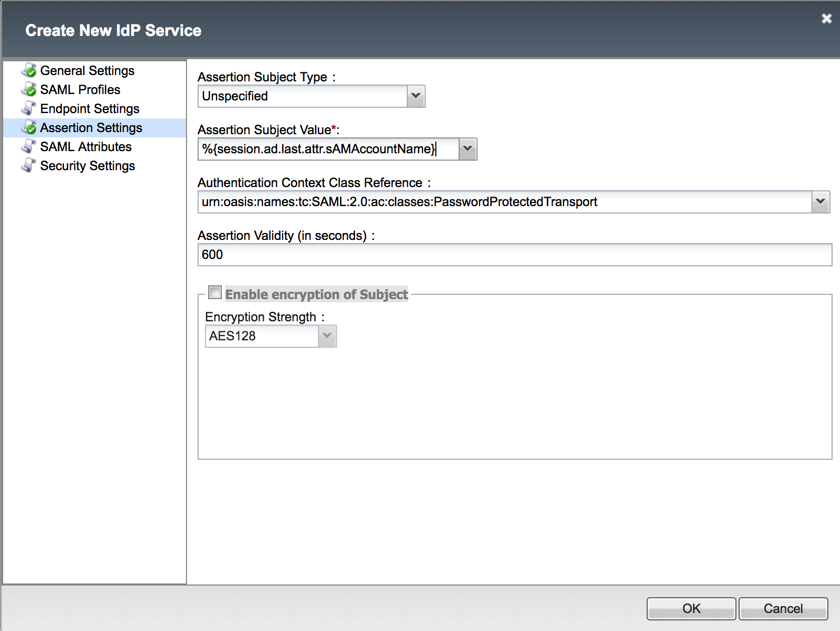Open the Authentication Context Class Reference dropdown arrow
The width and height of the screenshot is (840, 631).
pyautogui.click(x=820, y=202)
